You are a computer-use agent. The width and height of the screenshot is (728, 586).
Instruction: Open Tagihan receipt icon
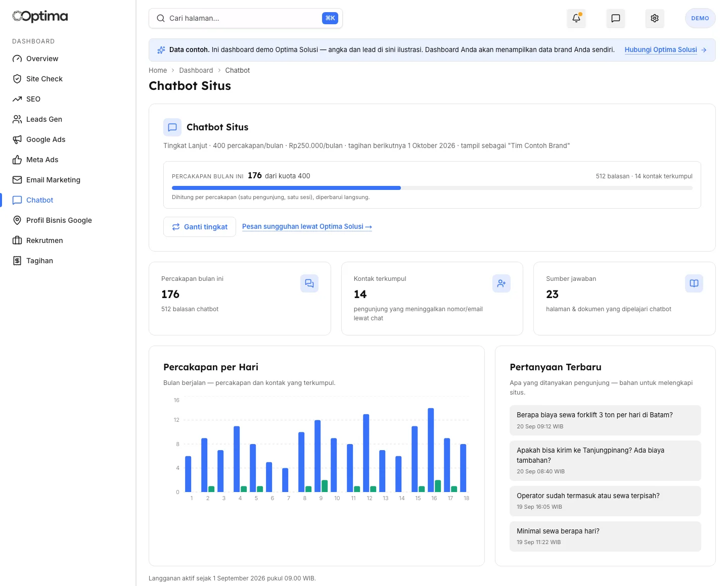point(17,261)
